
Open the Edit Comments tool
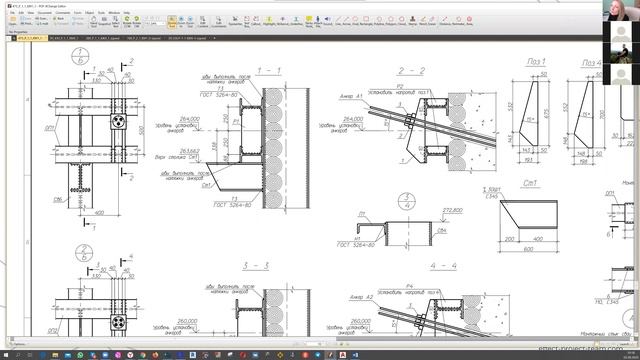[x=219, y=21]
